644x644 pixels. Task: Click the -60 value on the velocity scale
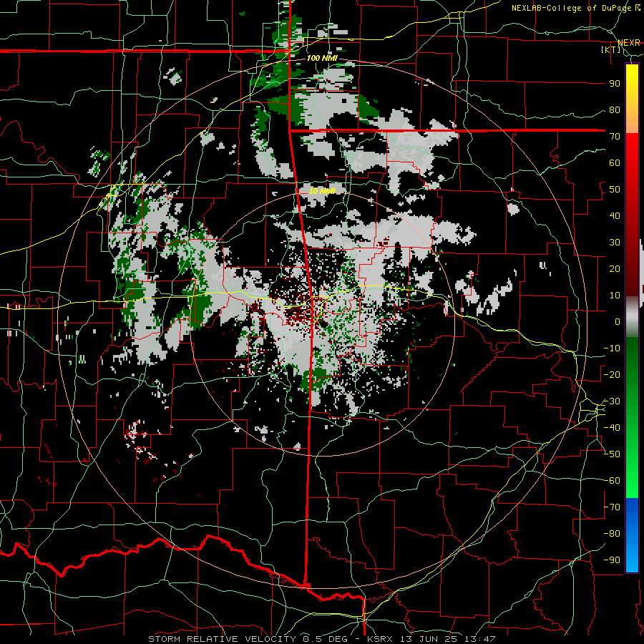[612, 481]
